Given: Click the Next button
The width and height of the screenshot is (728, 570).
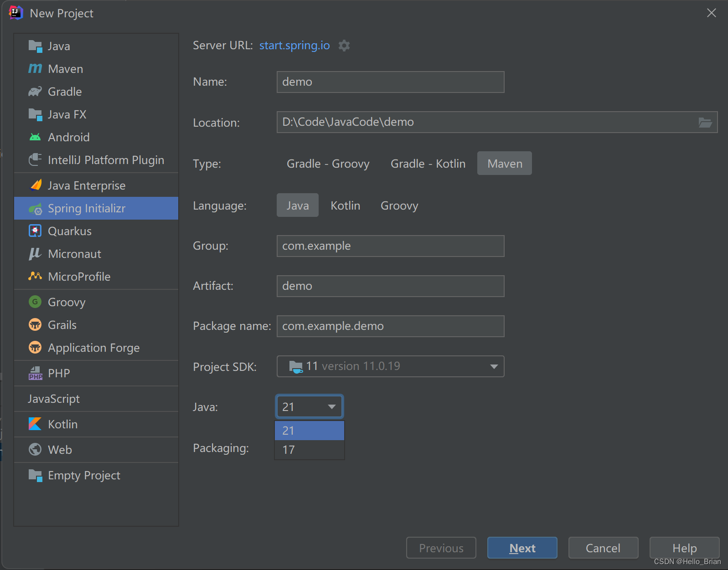Looking at the screenshot, I should pos(522,548).
